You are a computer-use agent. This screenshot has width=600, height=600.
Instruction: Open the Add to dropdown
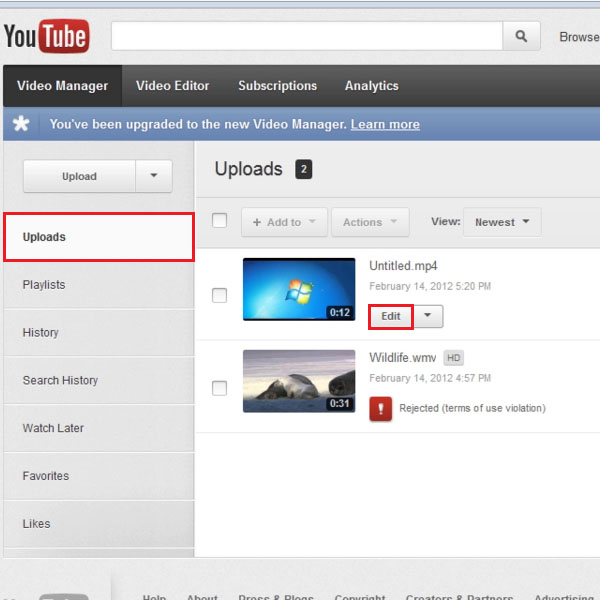pos(284,222)
